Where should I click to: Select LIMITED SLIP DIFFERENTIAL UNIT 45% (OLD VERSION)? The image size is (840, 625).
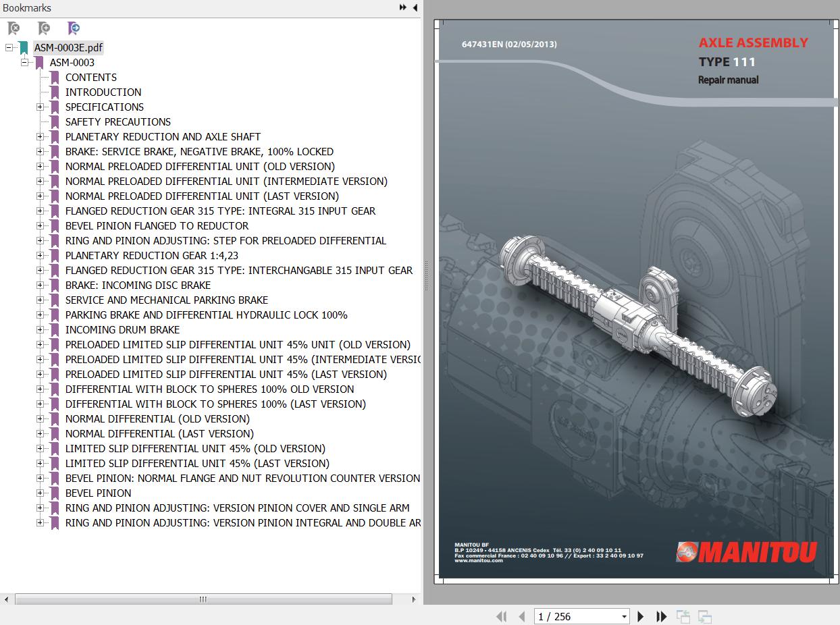coord(195,449)
